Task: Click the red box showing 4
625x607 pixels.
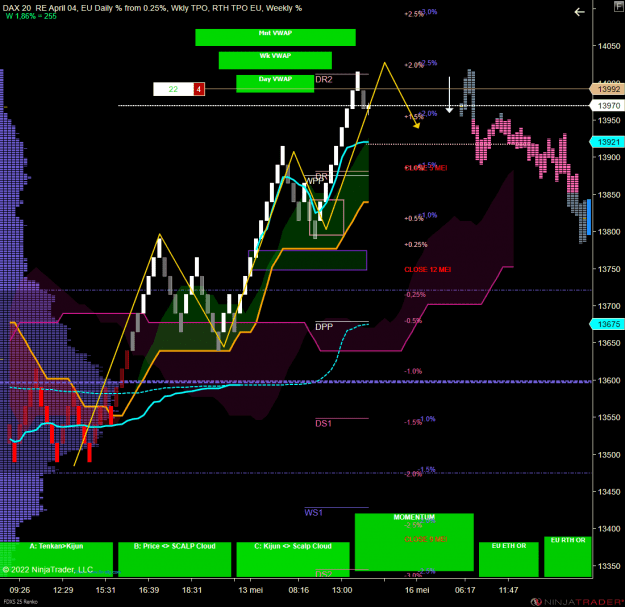Action: coord(199,89)
